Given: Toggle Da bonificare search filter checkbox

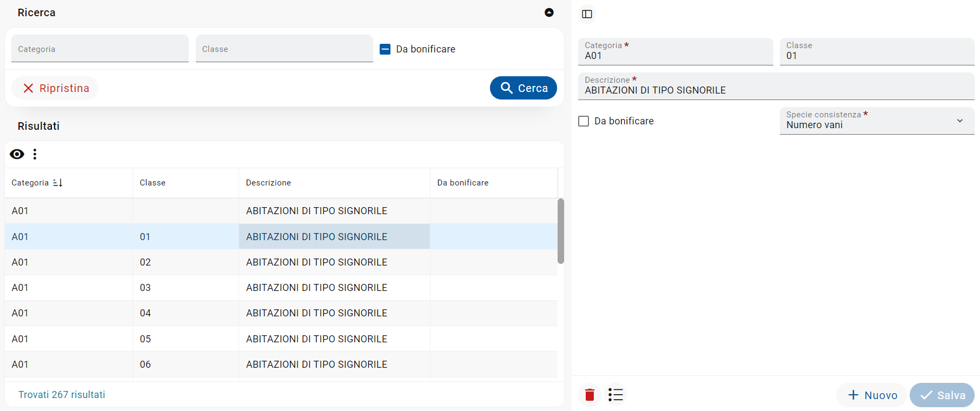Looking at the screenshot, I should click(x=385, y=49).
